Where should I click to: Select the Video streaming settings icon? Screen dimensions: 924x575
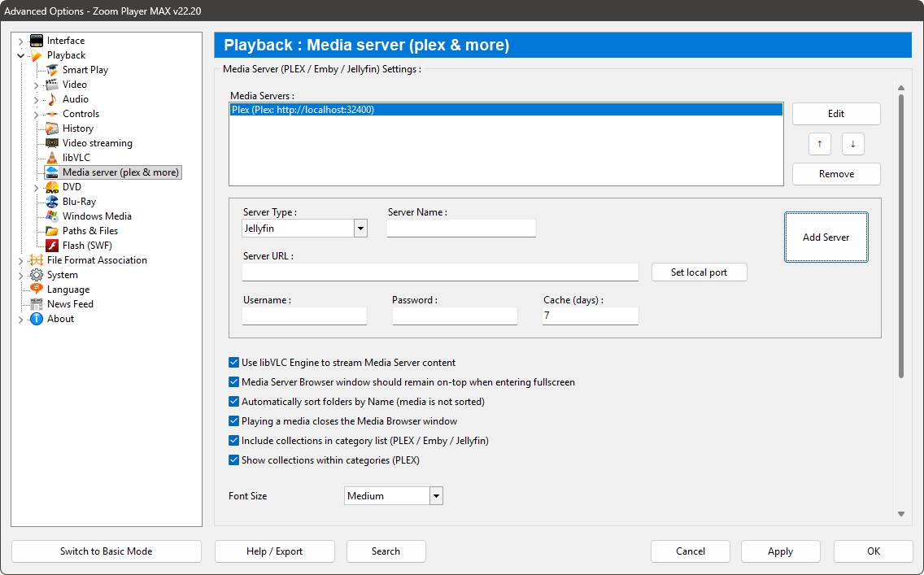coord(50,142)
